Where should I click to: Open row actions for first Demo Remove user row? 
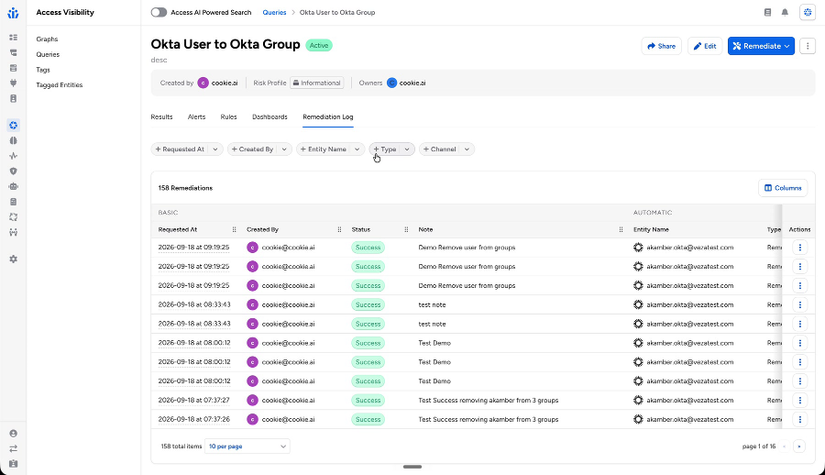[800, 247]
